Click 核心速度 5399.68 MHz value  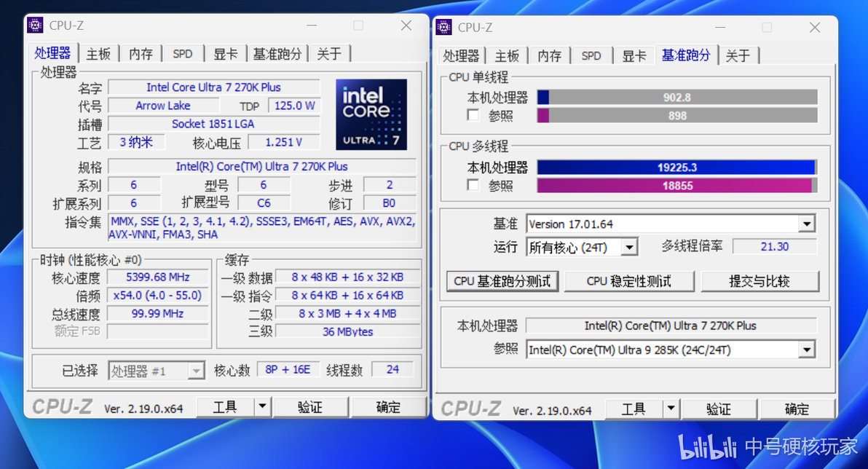158,277
